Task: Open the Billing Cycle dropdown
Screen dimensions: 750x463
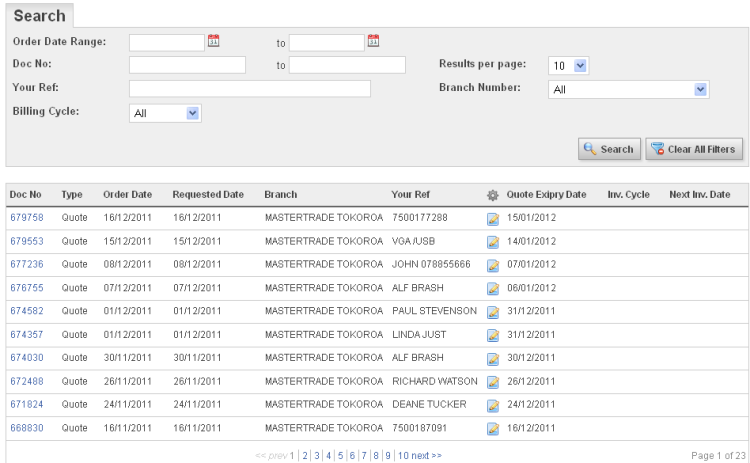Action: point(166,113)
